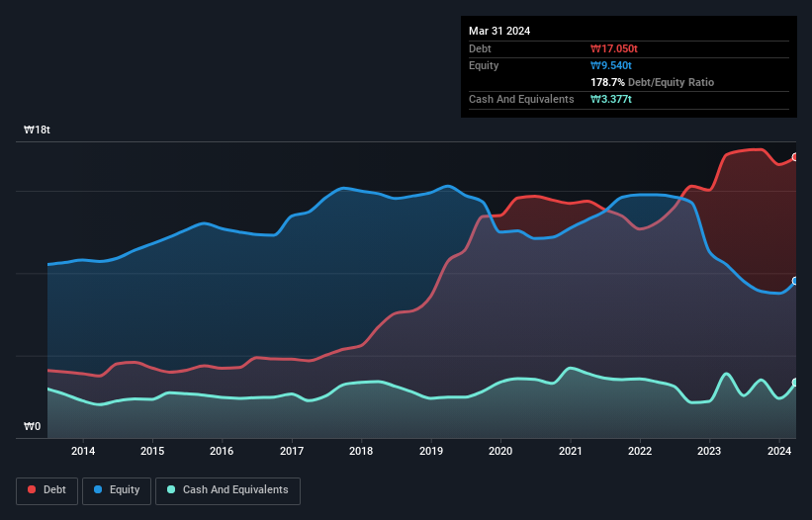
Task: Click the red Debt data point marker
Action: (795, 157)
